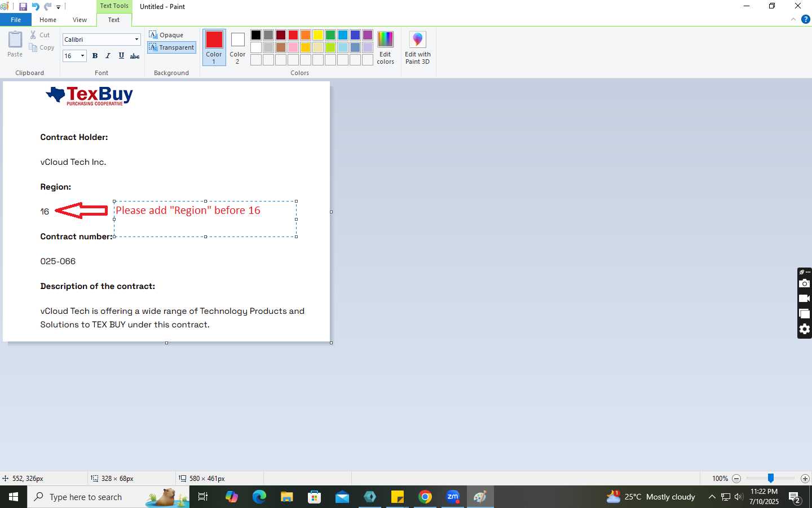Switch to the Home tab
This screenshot has height=508, width=812.
(x=48, y=20)
